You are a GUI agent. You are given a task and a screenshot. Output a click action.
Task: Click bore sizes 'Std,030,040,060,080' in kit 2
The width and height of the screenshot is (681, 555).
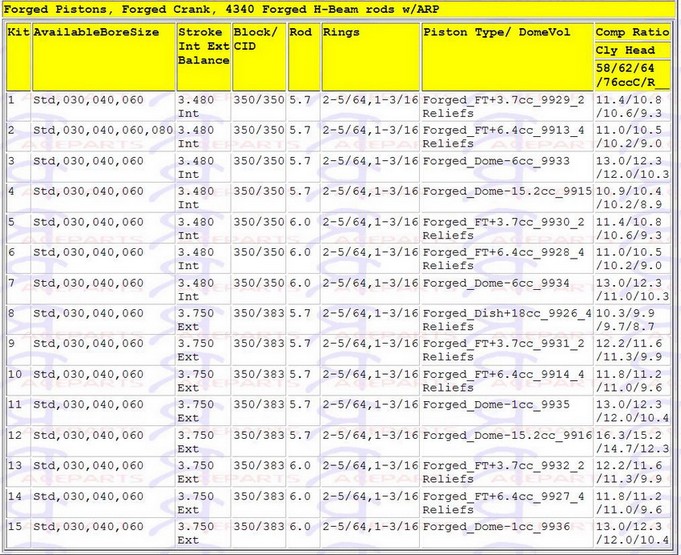pos(104,137)
